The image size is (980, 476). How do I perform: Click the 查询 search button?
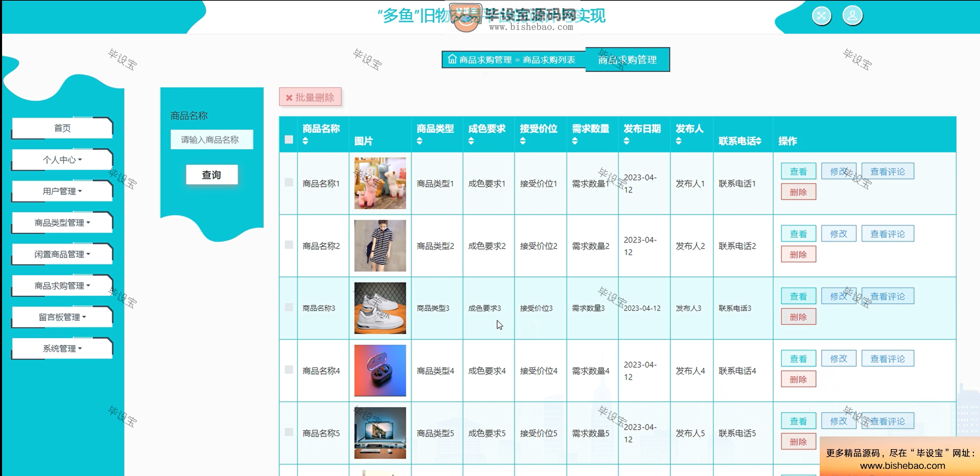point(212,175)
